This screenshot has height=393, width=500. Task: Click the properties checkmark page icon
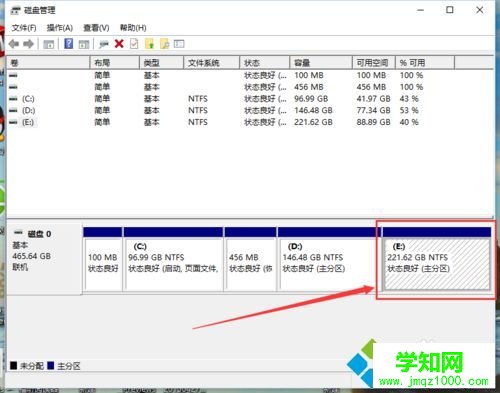134,44
